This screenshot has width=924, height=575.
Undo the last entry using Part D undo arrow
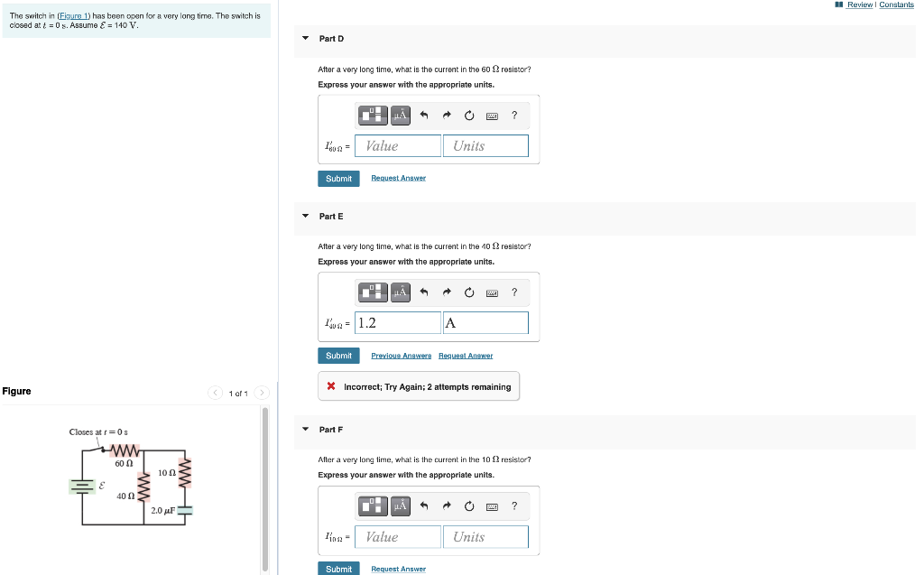[422, 115]
